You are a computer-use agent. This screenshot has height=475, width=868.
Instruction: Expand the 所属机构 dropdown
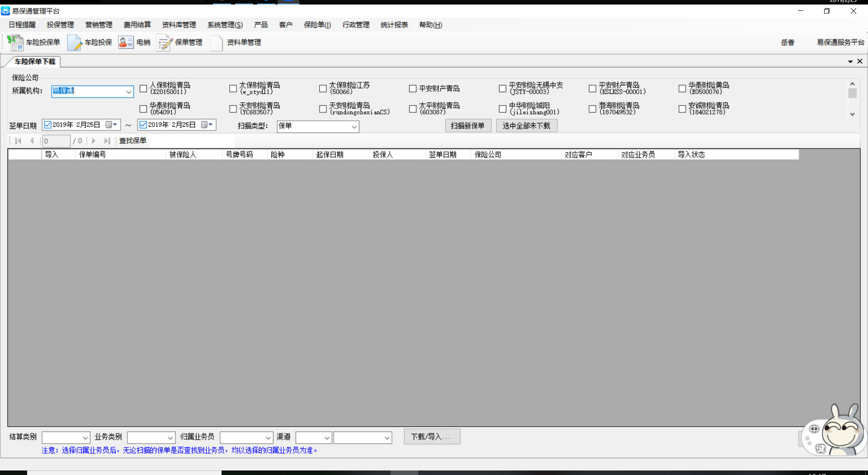128,91
